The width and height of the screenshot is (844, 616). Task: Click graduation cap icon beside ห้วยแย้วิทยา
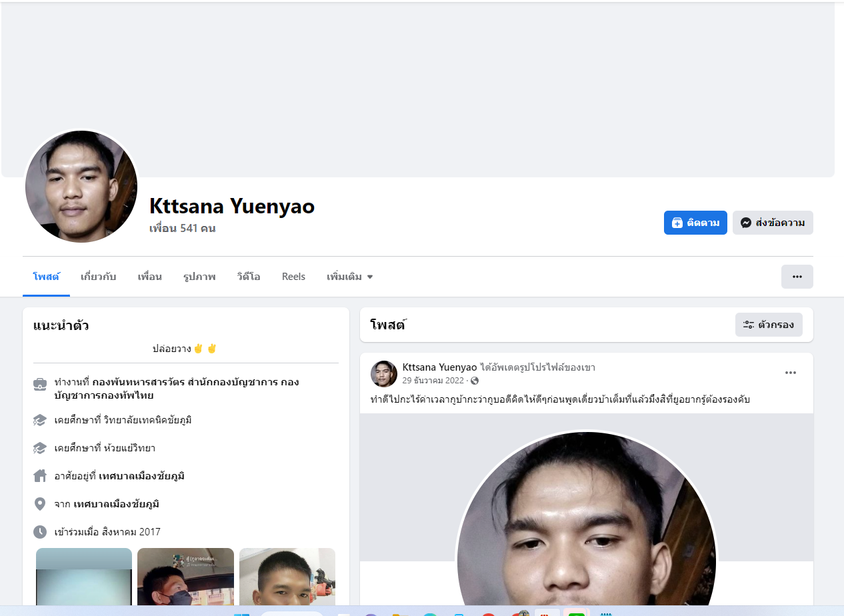click(40, 448)
